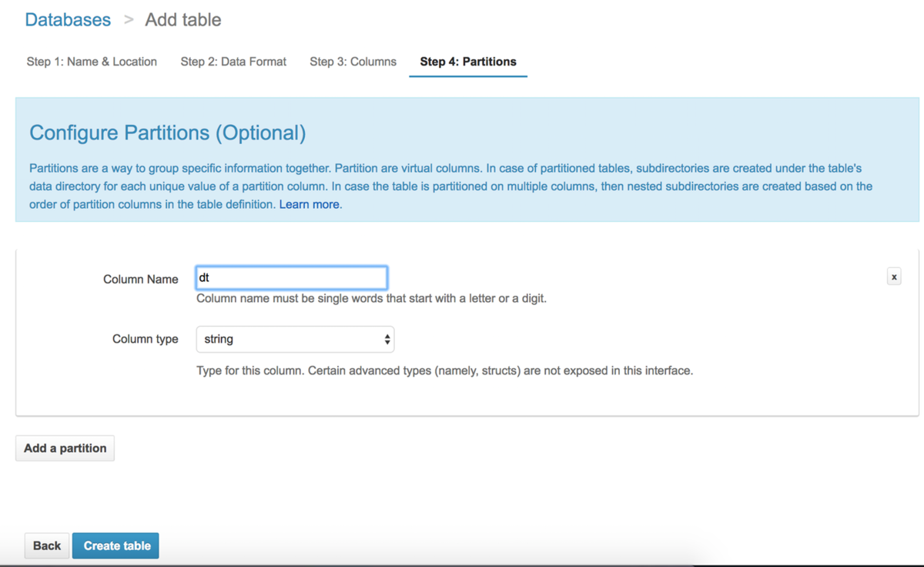Click the Configure Partitions (Optional) heading
The height and width of the screenshot is (567, 924).
tap(168, 133)
